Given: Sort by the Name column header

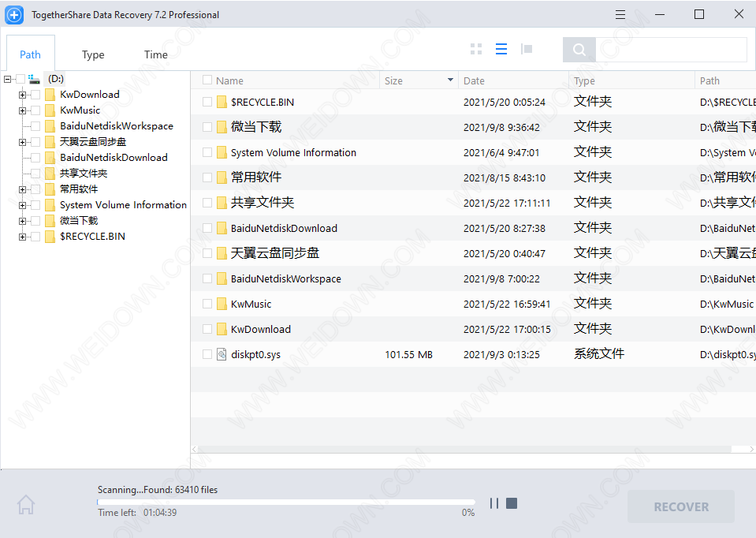Looking at the screenshot, I should pos(229,80).
